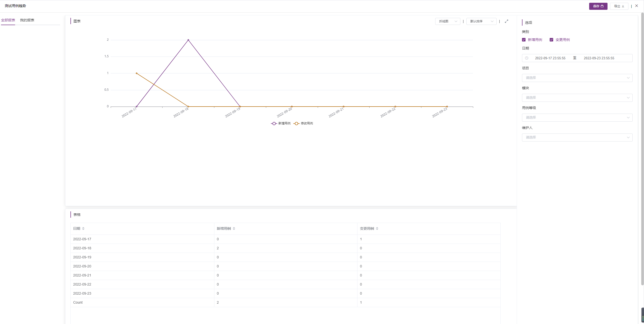This screenshot has width=644, height=324.
Task: Click the clock icon in date field
Action: [x=527, y=58]
